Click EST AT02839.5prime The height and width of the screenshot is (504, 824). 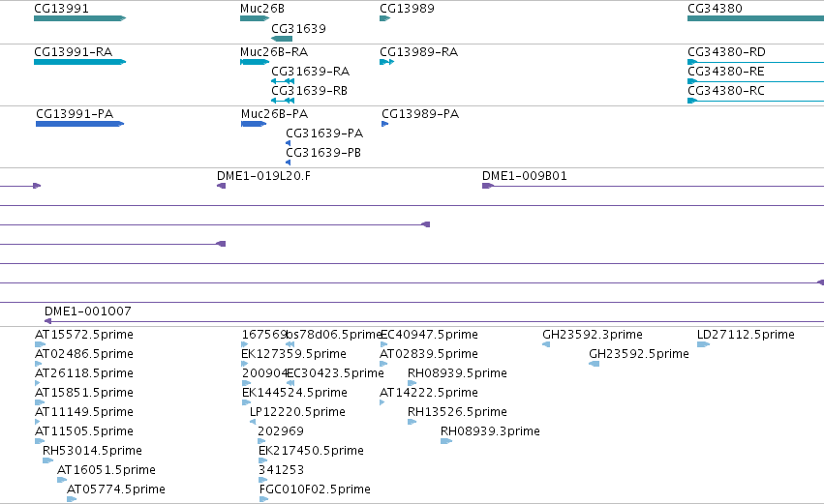pyautogui.click(x=429, y=354)
